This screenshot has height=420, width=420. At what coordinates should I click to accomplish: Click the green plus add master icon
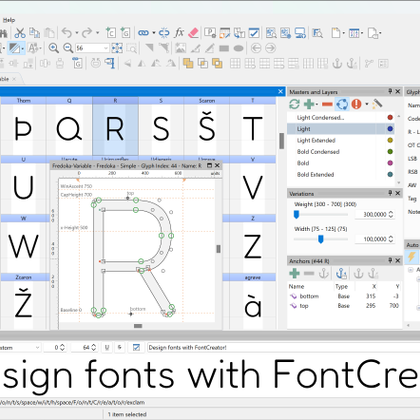[309, 104]
